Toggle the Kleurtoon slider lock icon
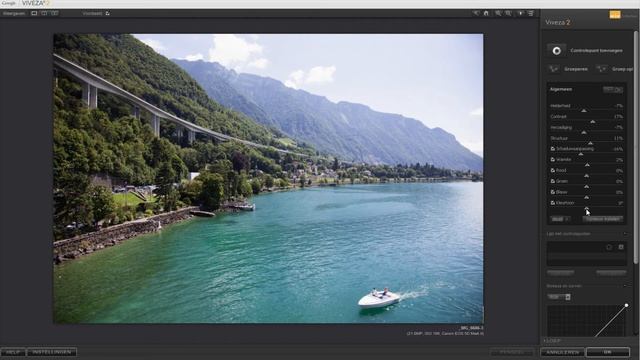Image resolution: width=640 pixels, height=360 pixels. (553, 203)
